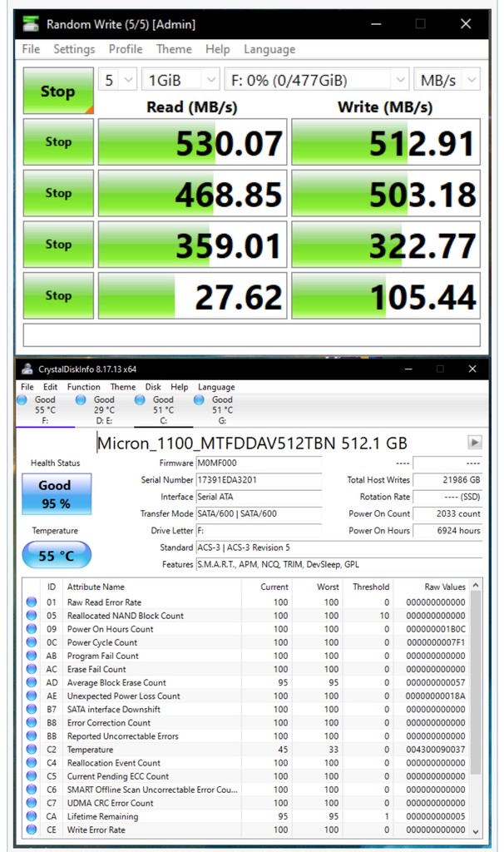The height and width of the screenshot is (852, 504).
Task: Click the Stop button beside 27.62 read
Action: (x=58, y=295)
